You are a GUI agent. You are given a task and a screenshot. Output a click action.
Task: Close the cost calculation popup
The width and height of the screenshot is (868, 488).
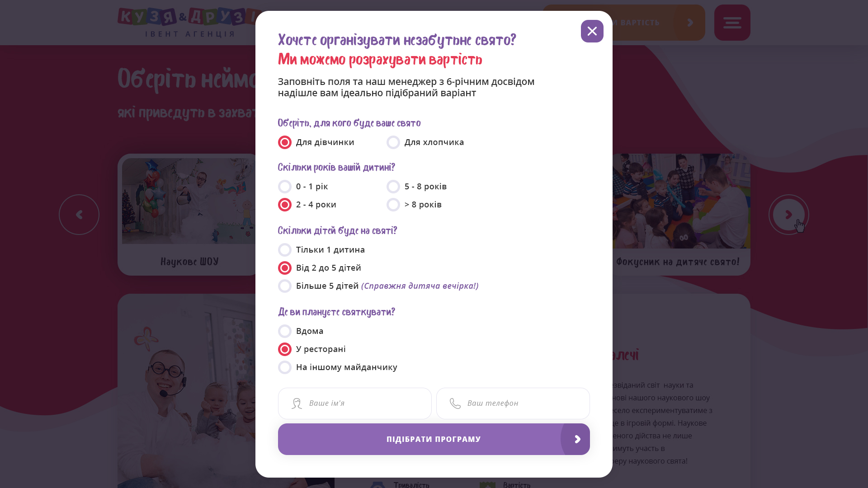pyautogui.click(x=592, y=31)
